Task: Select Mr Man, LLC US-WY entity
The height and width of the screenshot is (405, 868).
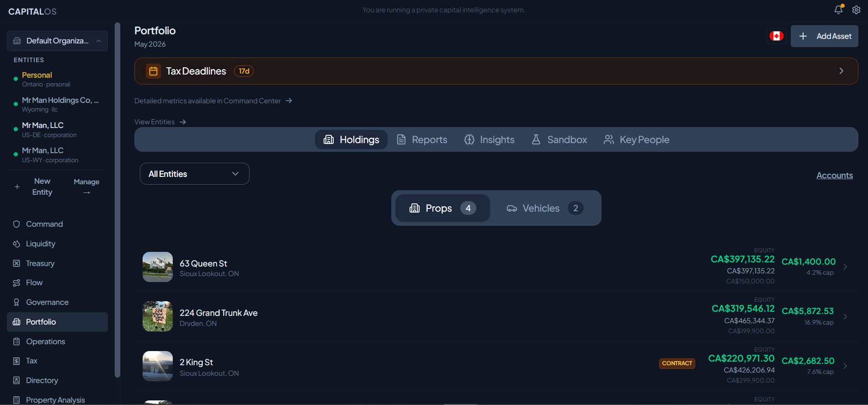Action: (x=57, y=155)
